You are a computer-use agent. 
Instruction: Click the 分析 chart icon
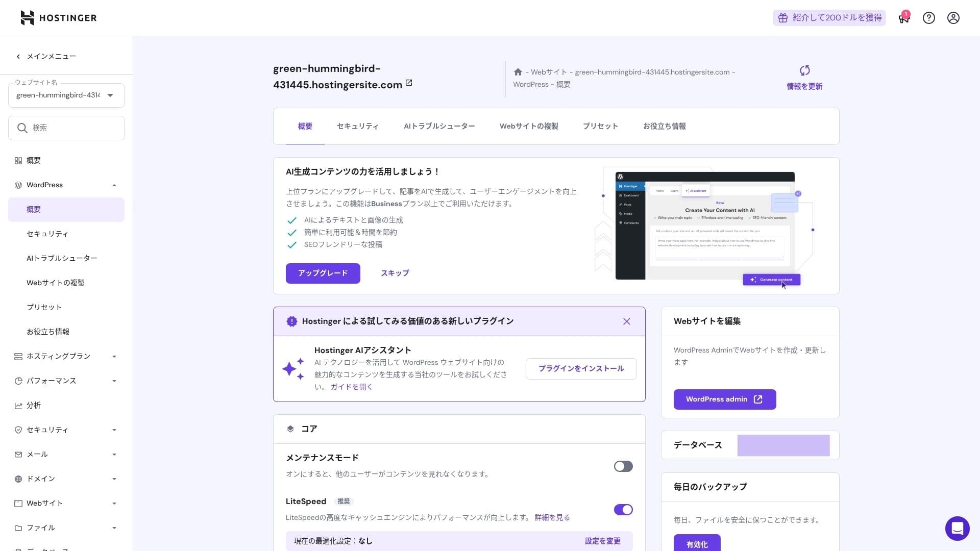pyautogui.click(x=18, y=406)
